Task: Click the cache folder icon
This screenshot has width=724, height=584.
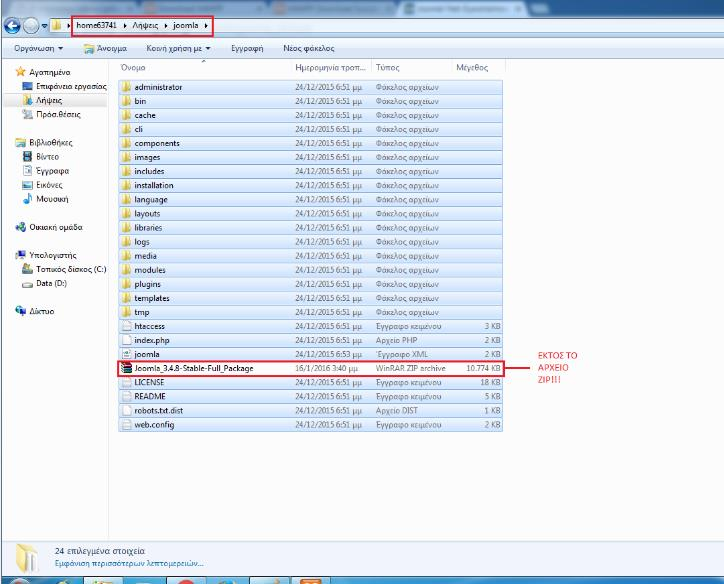Action: (x=127, y=115)
